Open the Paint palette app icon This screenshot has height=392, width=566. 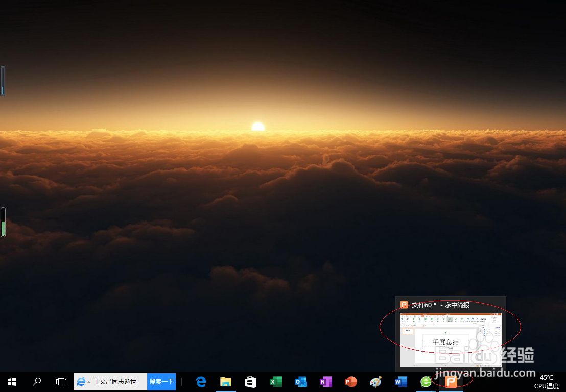click(375, 382)
